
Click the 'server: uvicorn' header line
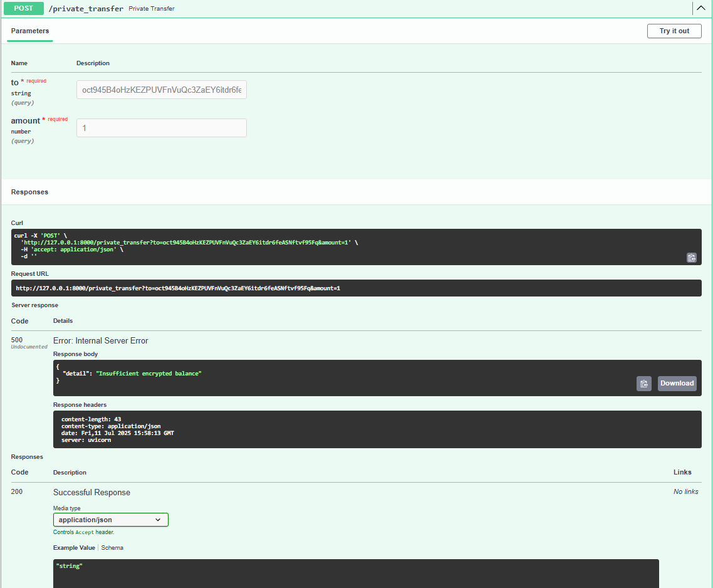pos(86,440)
